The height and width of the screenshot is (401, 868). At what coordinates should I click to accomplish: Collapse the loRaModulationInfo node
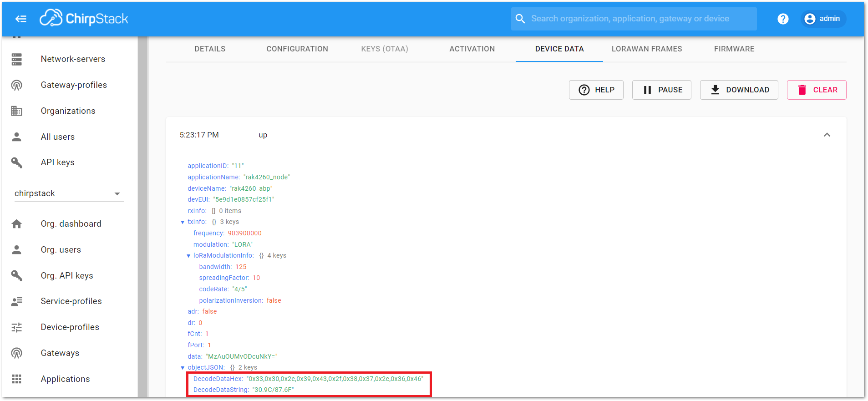[188, 256]
